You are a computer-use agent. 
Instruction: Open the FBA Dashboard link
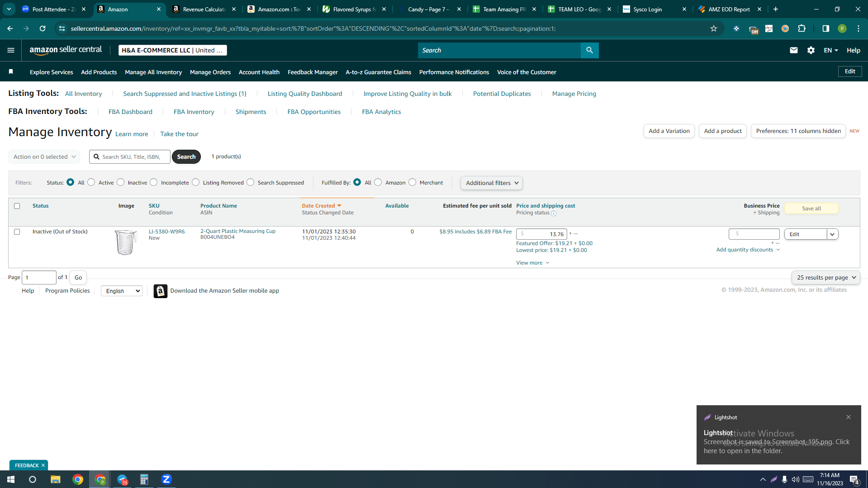point(130,112)
